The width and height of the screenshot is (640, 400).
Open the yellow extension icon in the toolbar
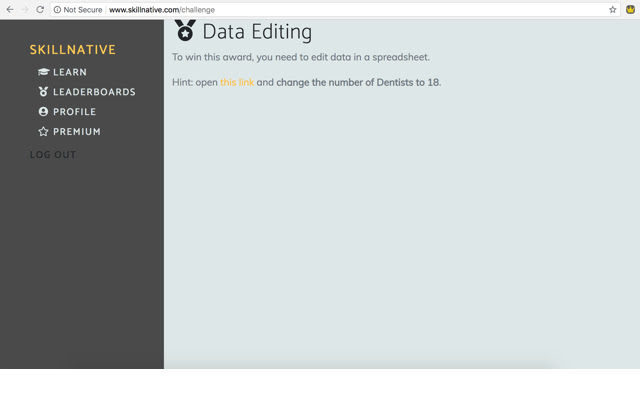630,9
